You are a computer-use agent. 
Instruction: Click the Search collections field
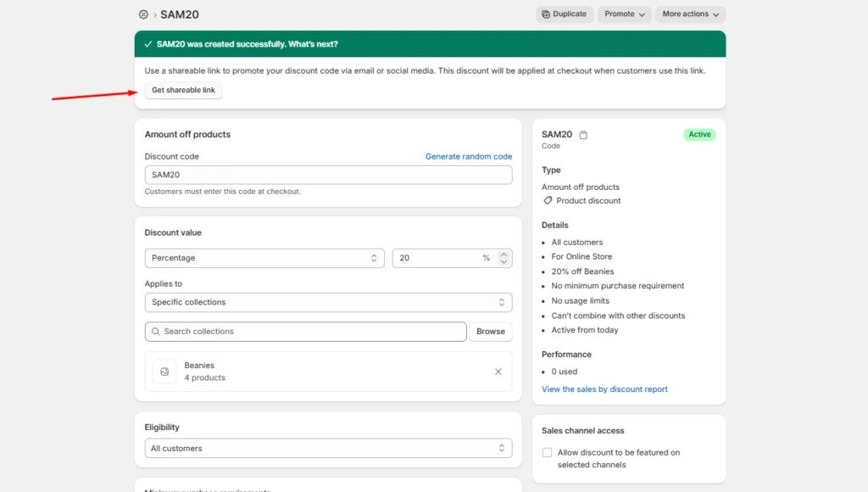click(x=305, y=332)
